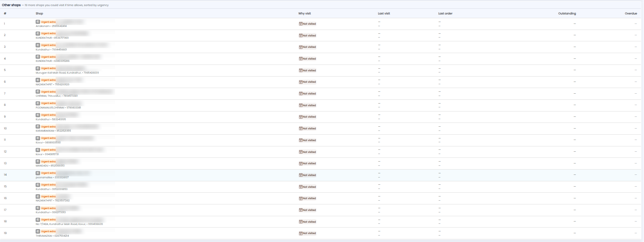Viewport: 644px width, 242px height.
Task: Click the C badge in the CHENNAI, Thiruvallur row
Action: pos(38,92)
